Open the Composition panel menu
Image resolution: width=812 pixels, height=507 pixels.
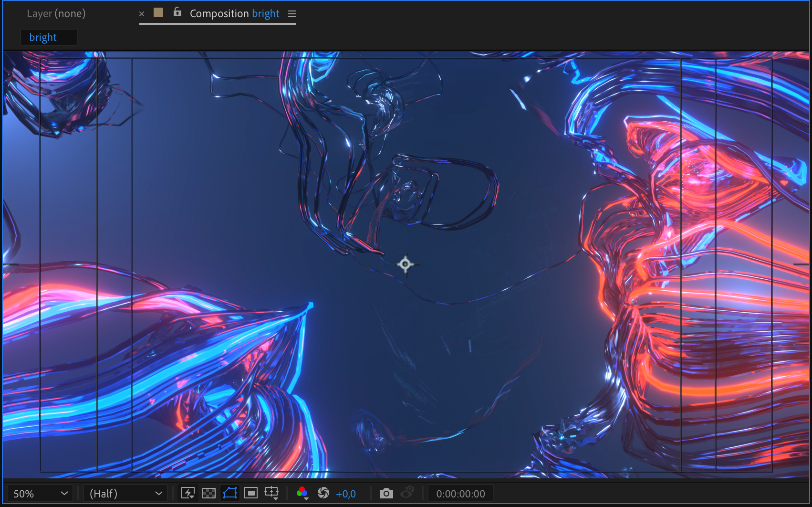click(x=292, y=14)
